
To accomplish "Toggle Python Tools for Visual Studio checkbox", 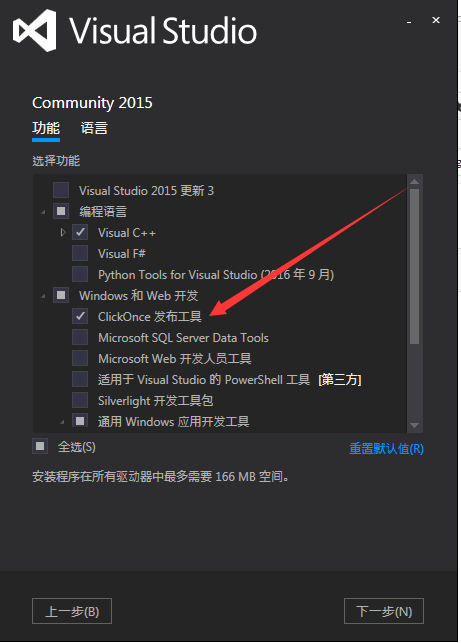I will [x=80, y=274].
